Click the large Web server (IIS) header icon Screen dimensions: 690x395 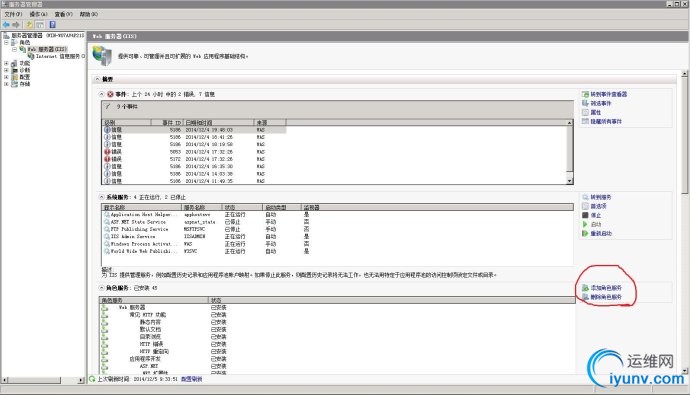click(102, 56)
